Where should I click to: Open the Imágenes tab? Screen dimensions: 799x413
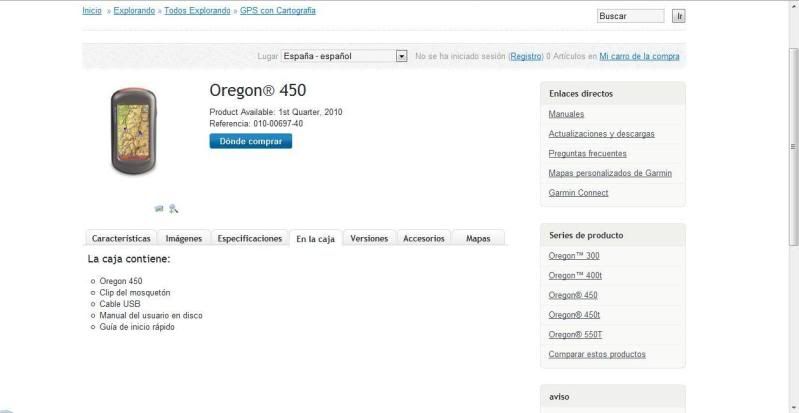[x=183, y=238]
